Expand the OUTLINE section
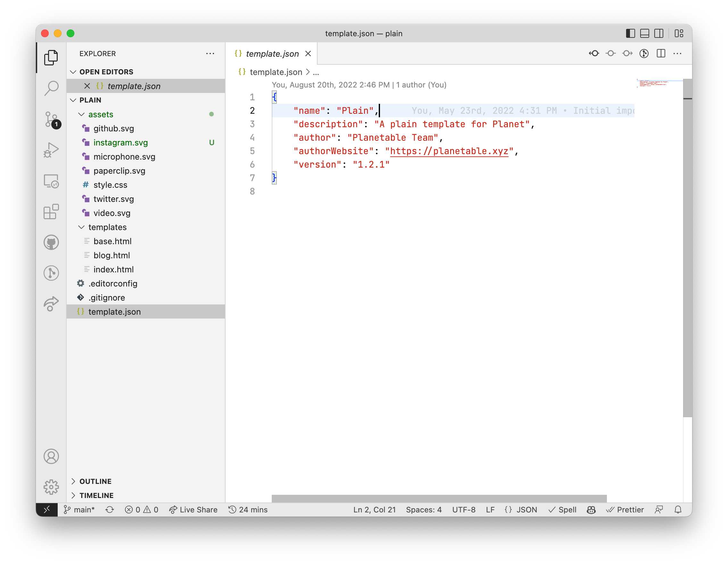The height and width of the screenshot is (564, 728). tap(95, 481)
